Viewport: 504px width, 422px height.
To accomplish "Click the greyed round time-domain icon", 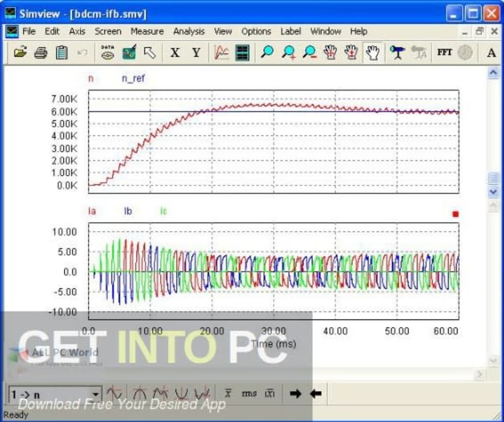I will point(465,52).
